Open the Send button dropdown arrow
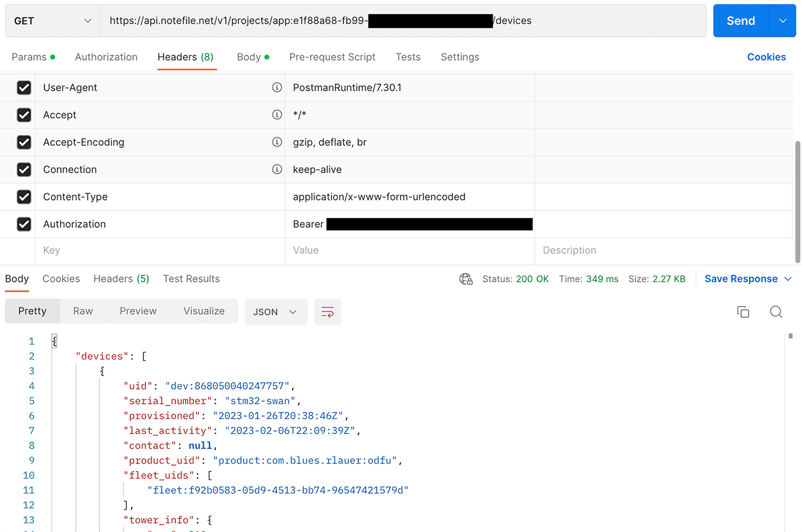Viewport: 802px width, 532px height. point(783,21)
